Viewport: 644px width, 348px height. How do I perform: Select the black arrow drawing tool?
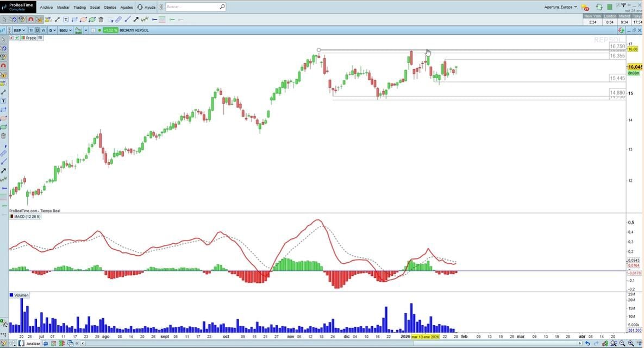[x=136, y=20]
